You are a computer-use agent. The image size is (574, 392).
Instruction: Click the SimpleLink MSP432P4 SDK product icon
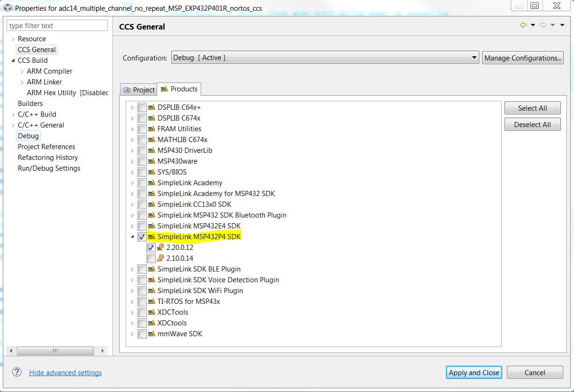click(x=151, y=237)
